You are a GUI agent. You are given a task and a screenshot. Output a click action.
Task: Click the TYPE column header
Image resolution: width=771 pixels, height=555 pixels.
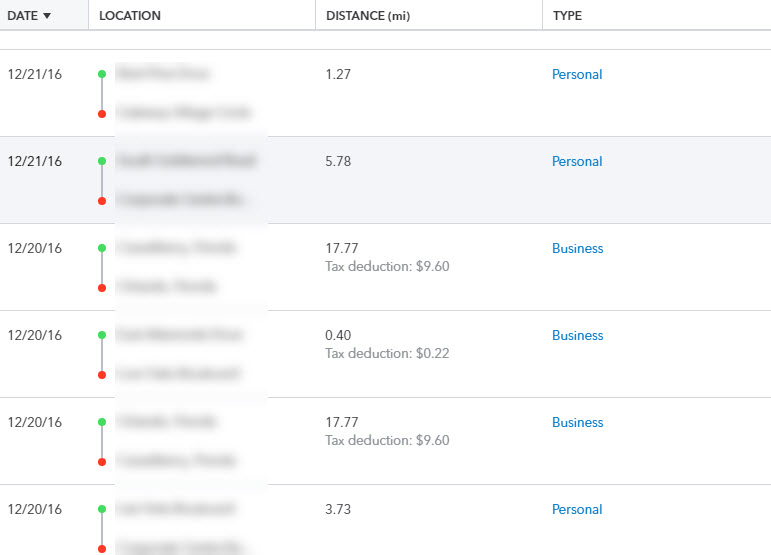[567, 16]
